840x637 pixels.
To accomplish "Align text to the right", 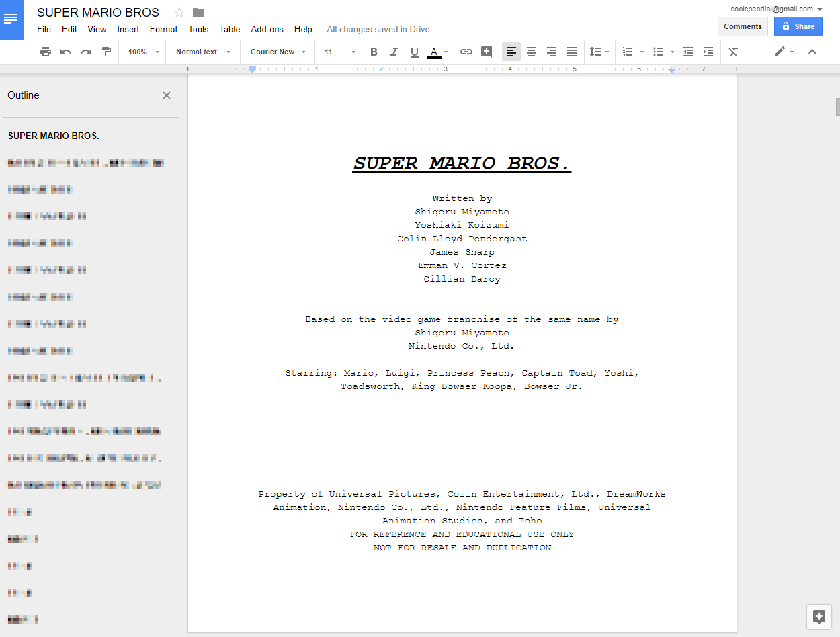I will pos(552,52).
